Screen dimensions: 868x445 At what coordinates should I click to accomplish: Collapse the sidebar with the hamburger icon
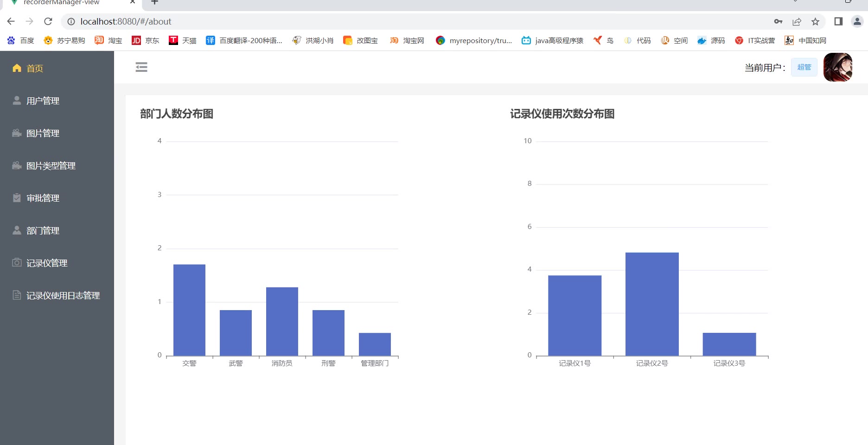pos(141,67)
